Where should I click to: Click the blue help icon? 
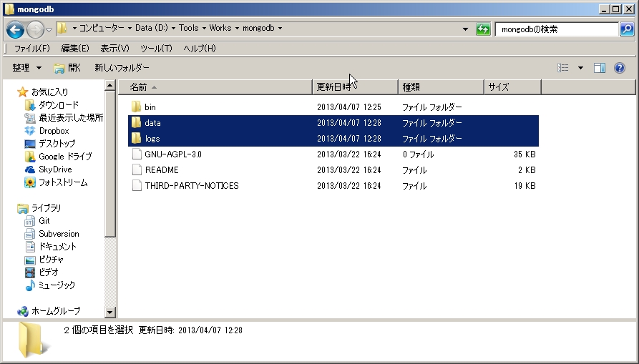[x=620, y=68]
